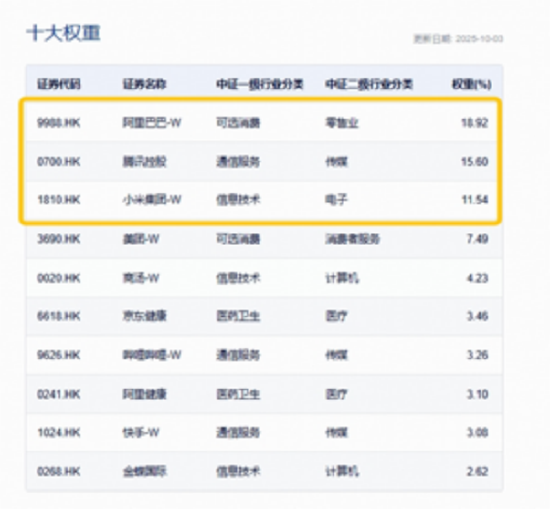The width and height of the screenshot is (550, 509).
Task: Click the weight value 3.10
Action: tap(477, 395)
